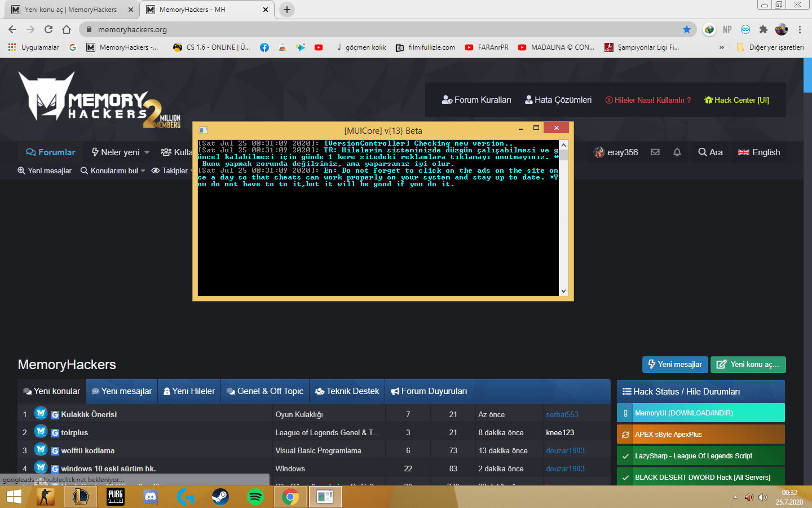This screenshot has width=812, height=508.
Task: Switch to the Forum Duyuruları tab
Action: 429,391
